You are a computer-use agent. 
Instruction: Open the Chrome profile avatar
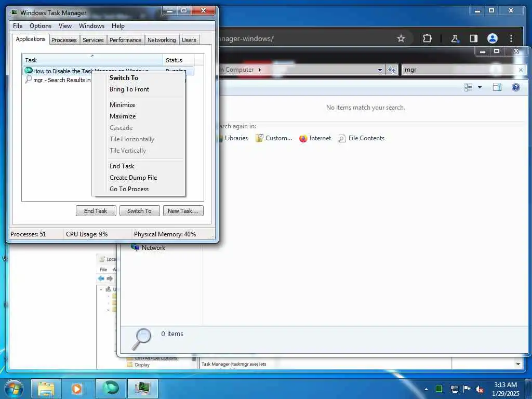pos(493,38)
